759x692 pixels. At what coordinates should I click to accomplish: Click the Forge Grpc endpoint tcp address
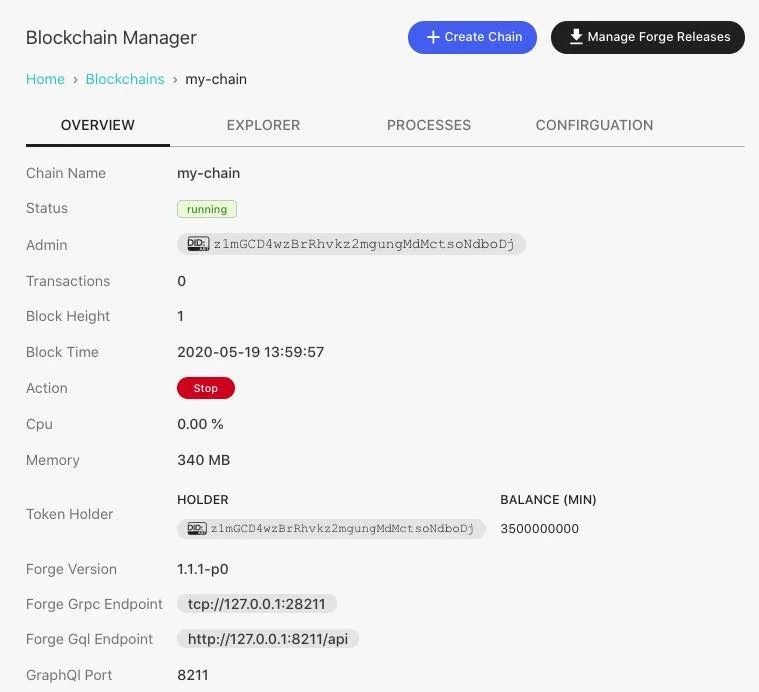[257, 604]
